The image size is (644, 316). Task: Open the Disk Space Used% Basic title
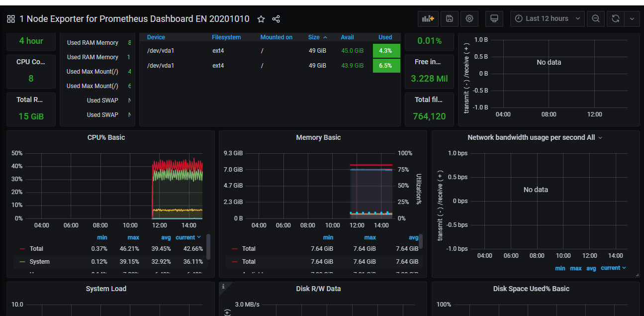[x=531, y=289]
